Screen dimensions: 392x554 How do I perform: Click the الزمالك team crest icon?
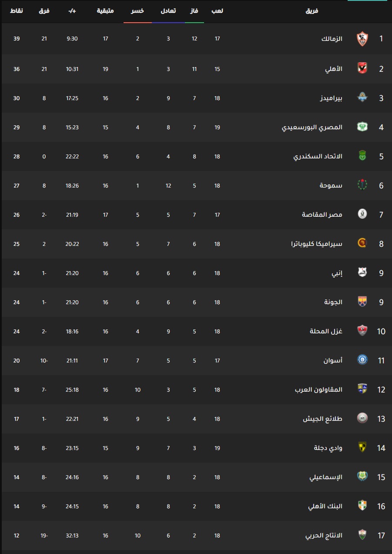click(362, 39)
